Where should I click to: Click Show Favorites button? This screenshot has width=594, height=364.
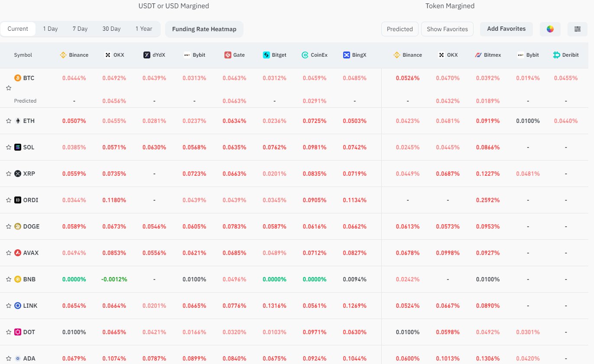[447, 29]
